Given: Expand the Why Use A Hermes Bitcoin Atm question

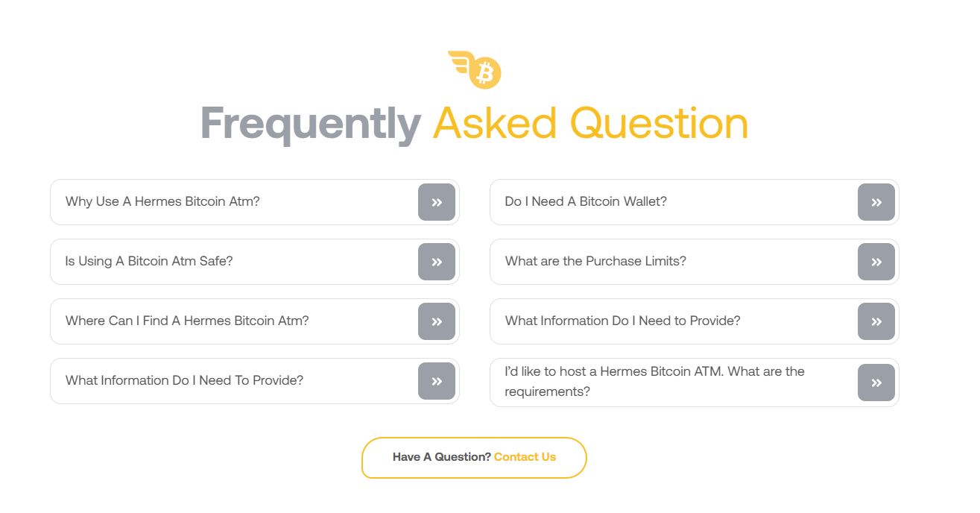Looking at the screenshot, I should [162, 201].
